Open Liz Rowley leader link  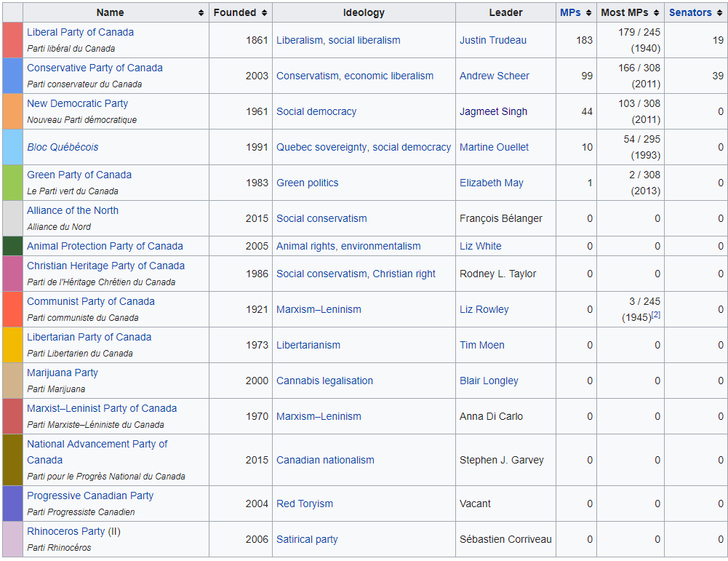click(x=484, y=310)
